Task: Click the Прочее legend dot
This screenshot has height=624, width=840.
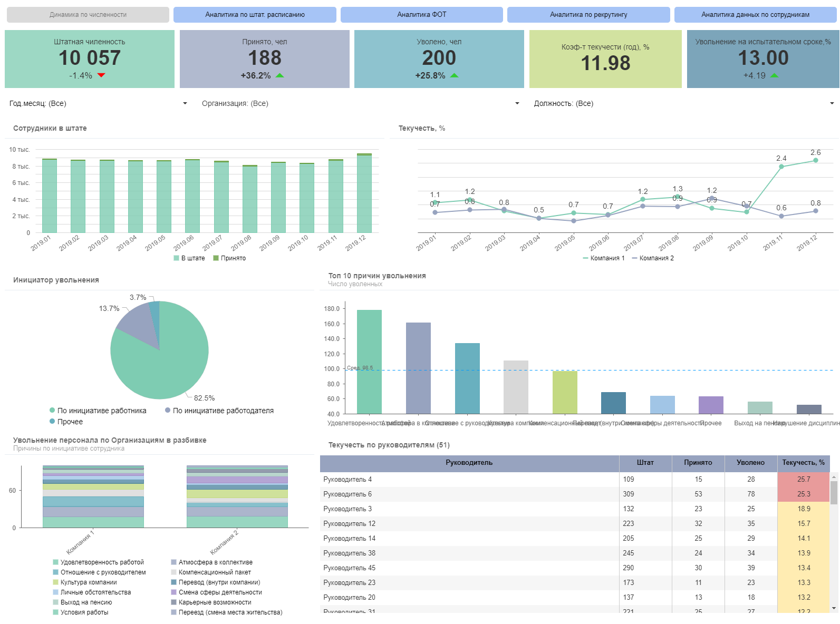Action: (x=52, y=421)
